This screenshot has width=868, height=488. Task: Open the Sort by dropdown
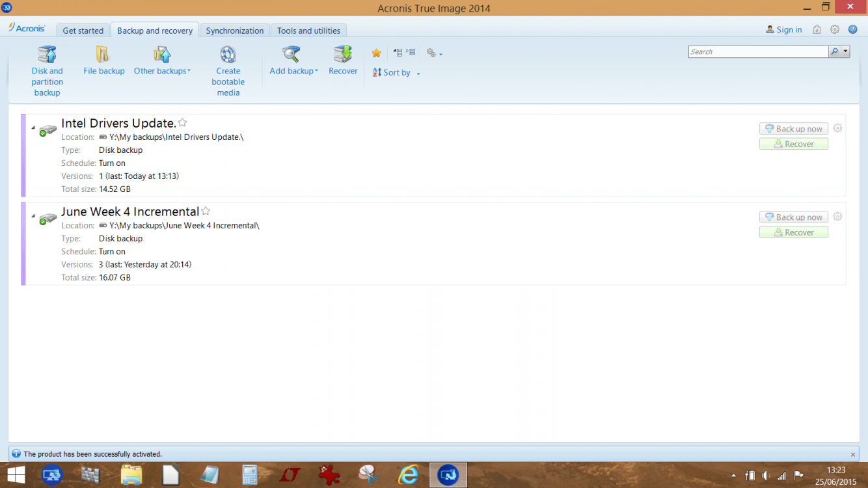point(396,73)
